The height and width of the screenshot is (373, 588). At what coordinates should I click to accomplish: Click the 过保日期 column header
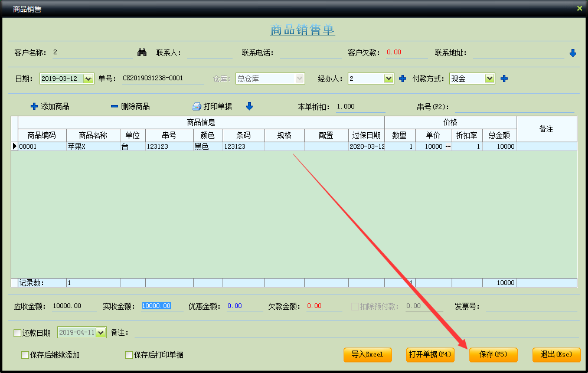click(367, 135)
